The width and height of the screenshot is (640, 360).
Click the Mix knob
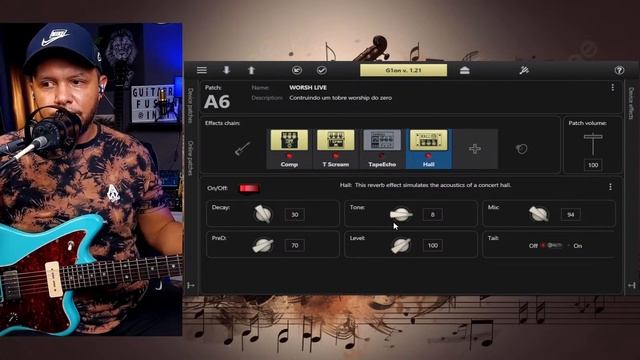pos(539,214)
